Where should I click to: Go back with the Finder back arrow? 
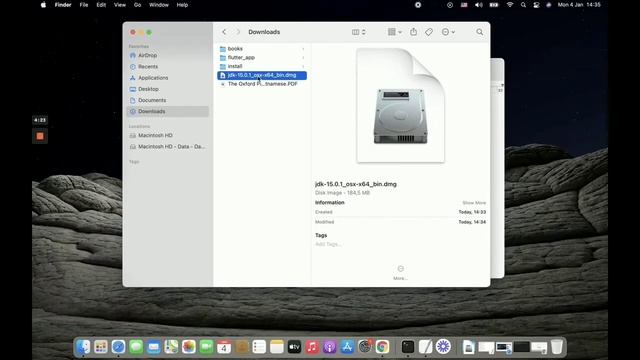pos(224,32)
